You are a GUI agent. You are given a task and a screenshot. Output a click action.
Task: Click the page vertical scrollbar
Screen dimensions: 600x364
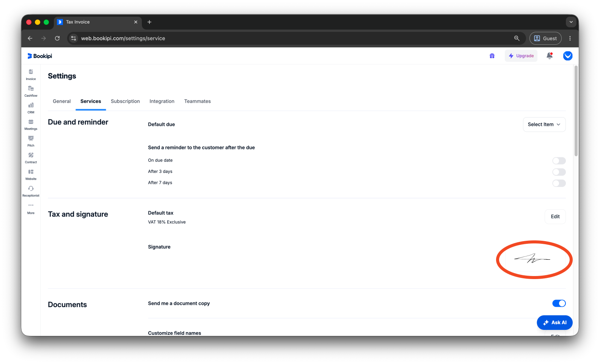pos(576,111)
